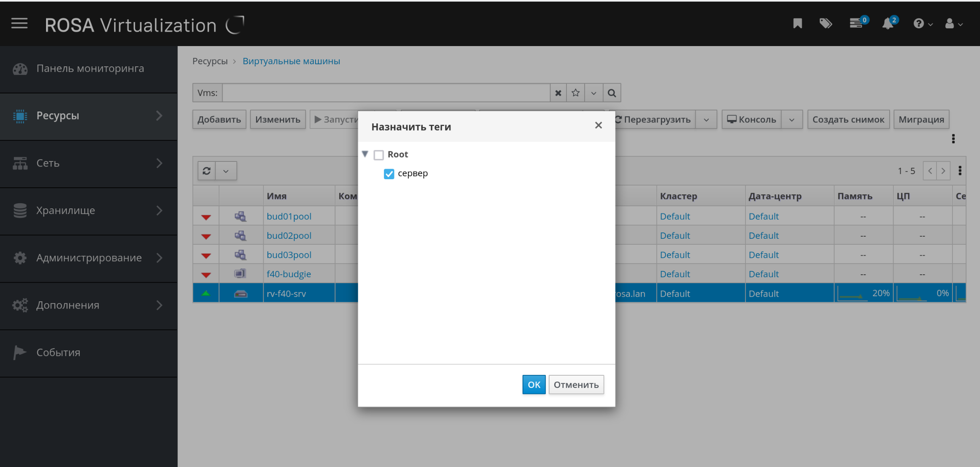Click the star bookmark search icon
980x467 pixels.
click(x=575, y=93)
